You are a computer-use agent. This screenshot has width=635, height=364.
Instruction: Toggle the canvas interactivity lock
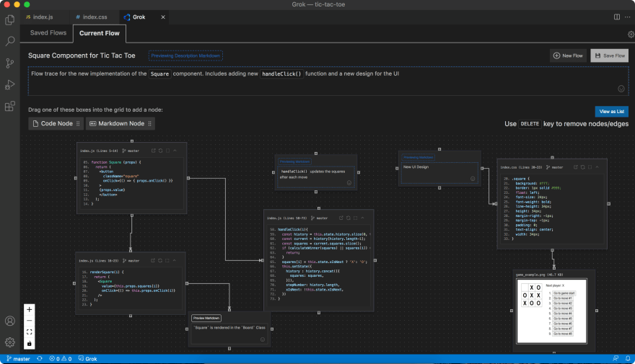click(x=29, y=343)
